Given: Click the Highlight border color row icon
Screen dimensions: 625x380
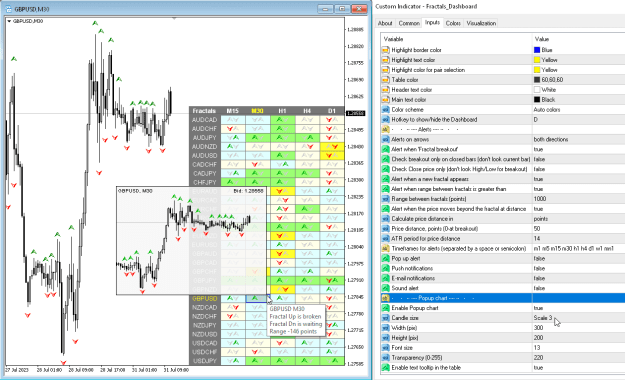Looking at the screenshot, I should coord(385,50).
